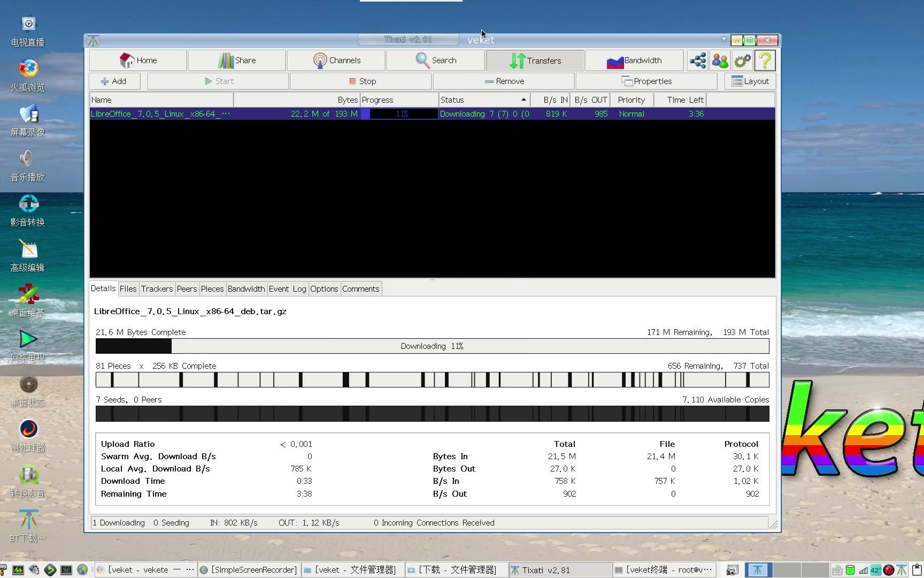This screenshot has width=924, height=578.
Task: Sort transfers by Bytes column
Action: click(297, 100)
